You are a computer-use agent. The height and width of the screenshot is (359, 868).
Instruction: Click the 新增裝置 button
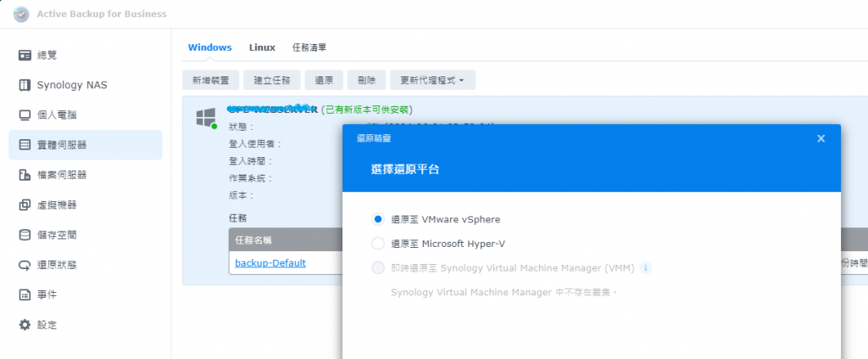click(x=211, y=81)
